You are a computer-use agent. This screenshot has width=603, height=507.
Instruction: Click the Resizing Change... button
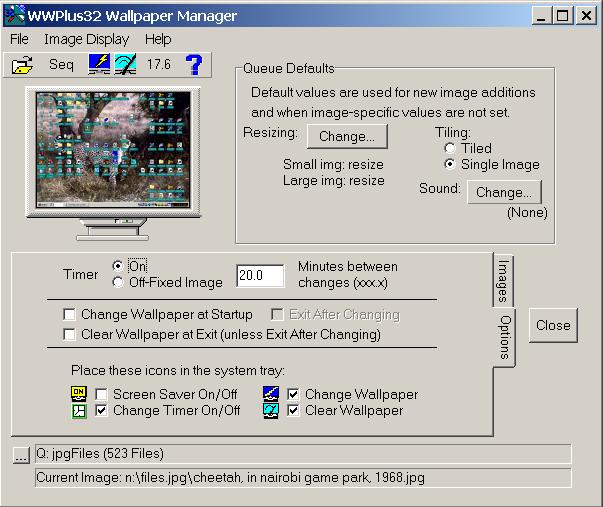pyautogui.click(x=347, y=136)
